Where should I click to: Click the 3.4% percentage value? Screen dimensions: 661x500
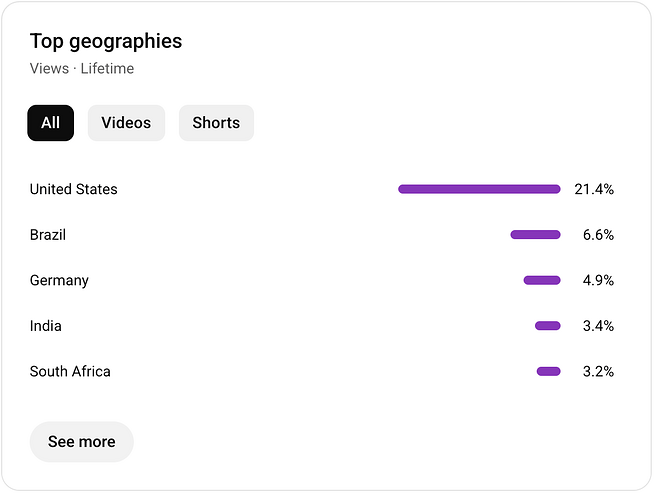click(598, 326)
